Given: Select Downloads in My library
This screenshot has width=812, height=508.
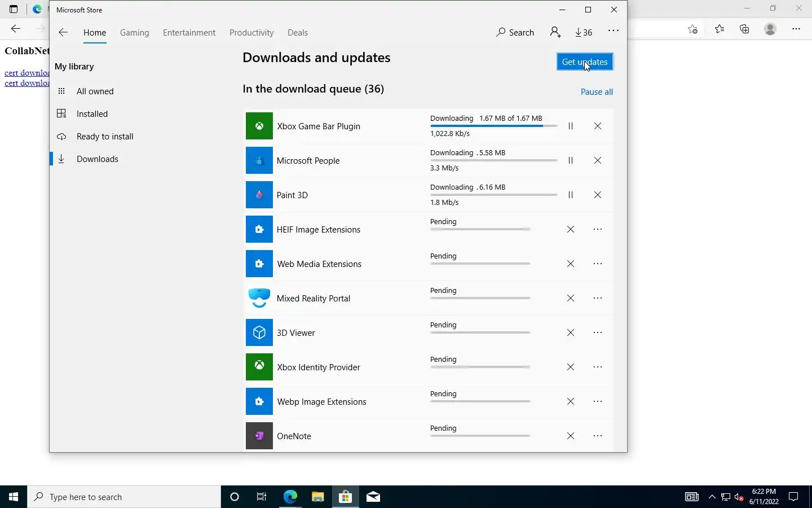Looking at the screenshot, I should 97,159.
